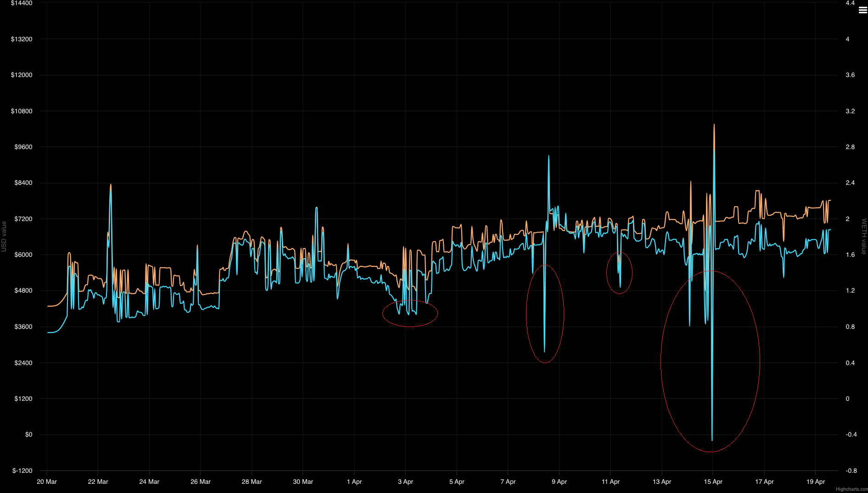Click the orange line's highest peak near 15 Apr
868x493 pixels.
(714, 124)
